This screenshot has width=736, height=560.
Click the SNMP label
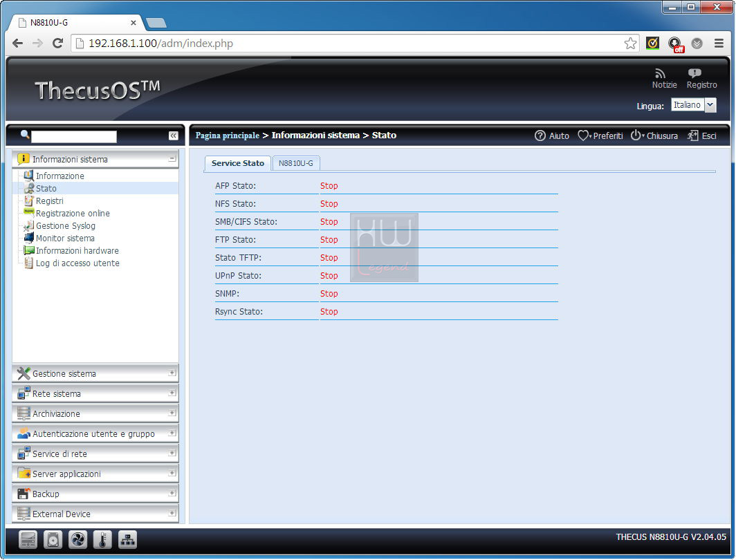pyautogui.click(x=227, y=294)
